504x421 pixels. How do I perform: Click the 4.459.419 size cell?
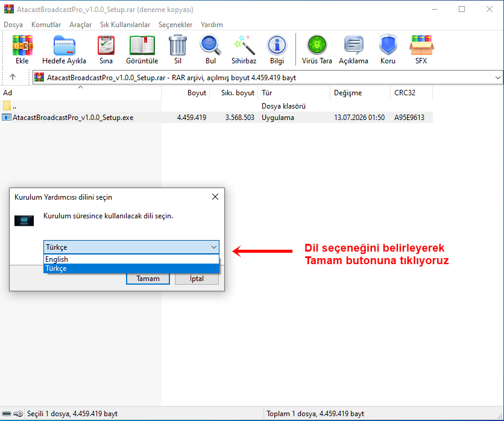[x=192, y=118]
